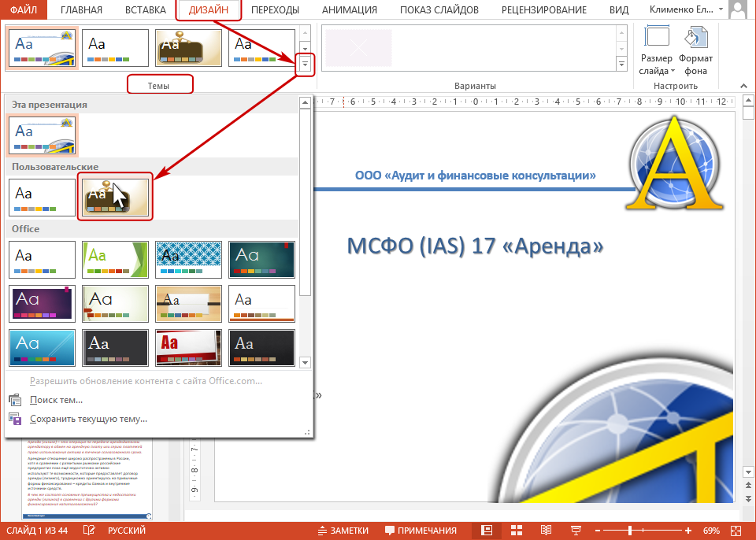
Task: Choose the white custom theme under Пользовательские
Action: click(x=42, y=198)
